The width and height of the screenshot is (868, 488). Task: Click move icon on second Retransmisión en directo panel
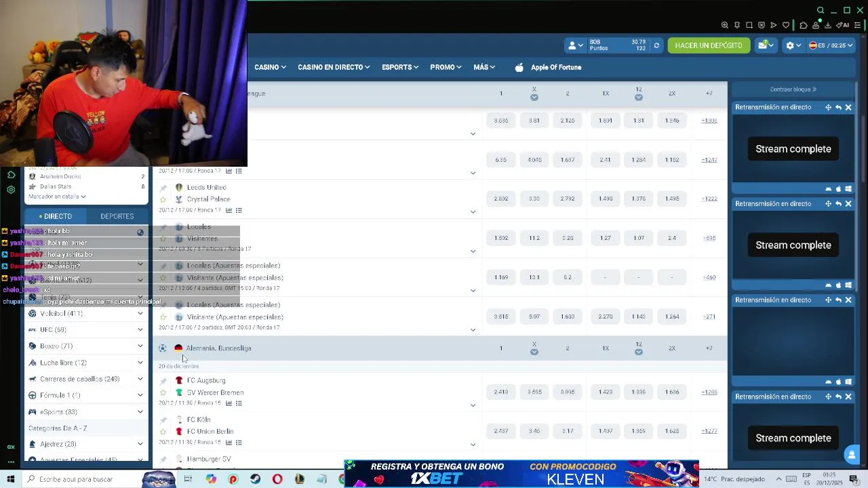point(828,203)
